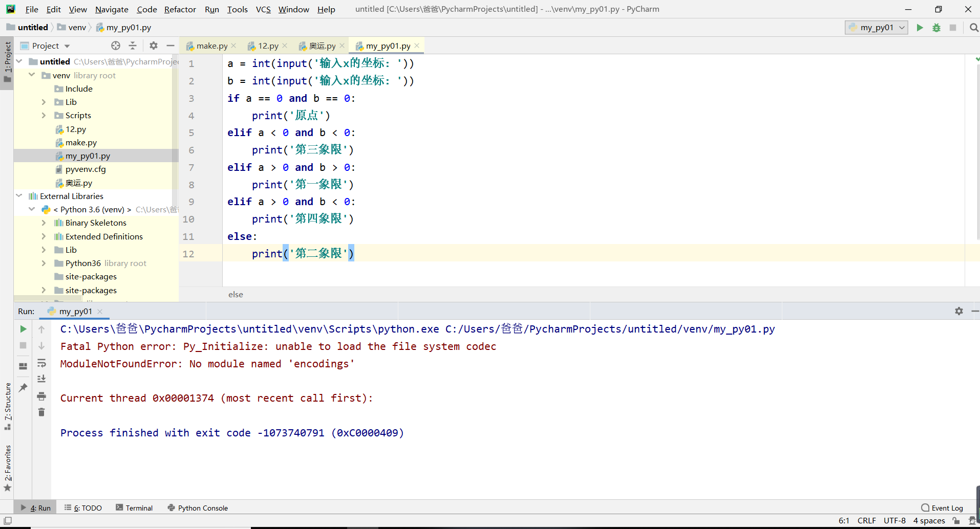
Task: Switch to 奥运.py editor tab
Action: coord(322,46)
